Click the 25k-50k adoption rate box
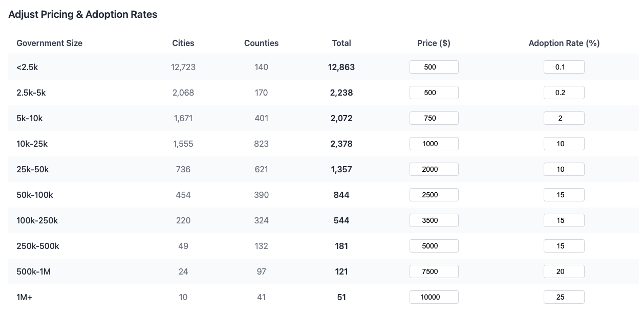Viewport: 644px width, 319px height. [x=564, y=169]
